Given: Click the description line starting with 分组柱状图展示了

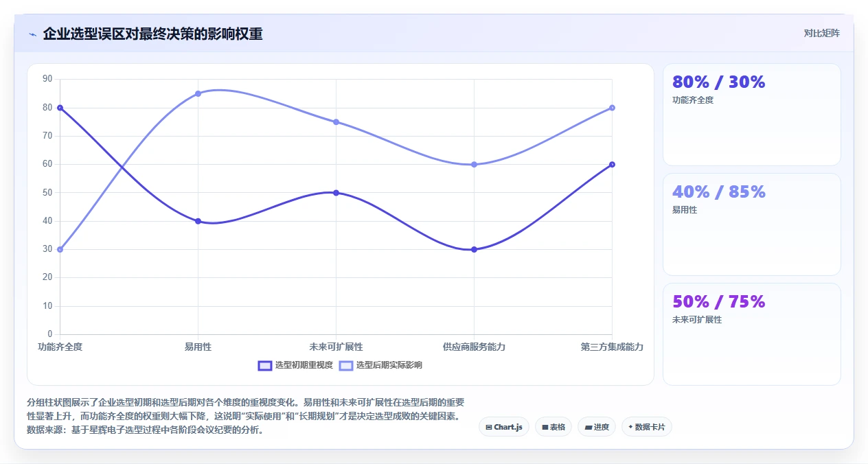Looking at the screenshot, I should (245, 402).
